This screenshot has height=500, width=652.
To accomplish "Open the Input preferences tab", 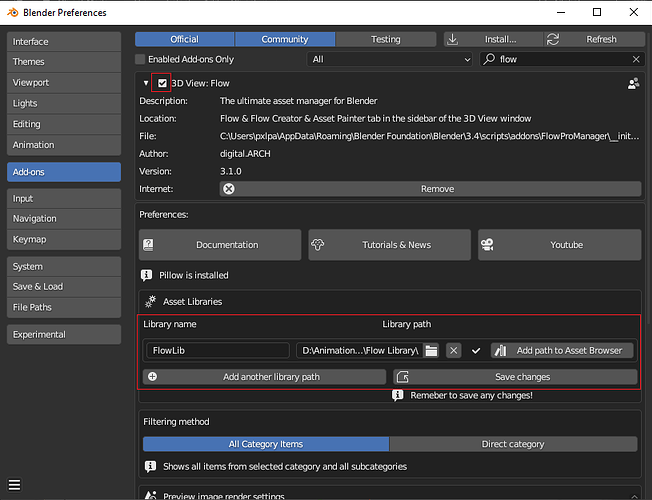I will pyautogui.click(x=64, y=198).
